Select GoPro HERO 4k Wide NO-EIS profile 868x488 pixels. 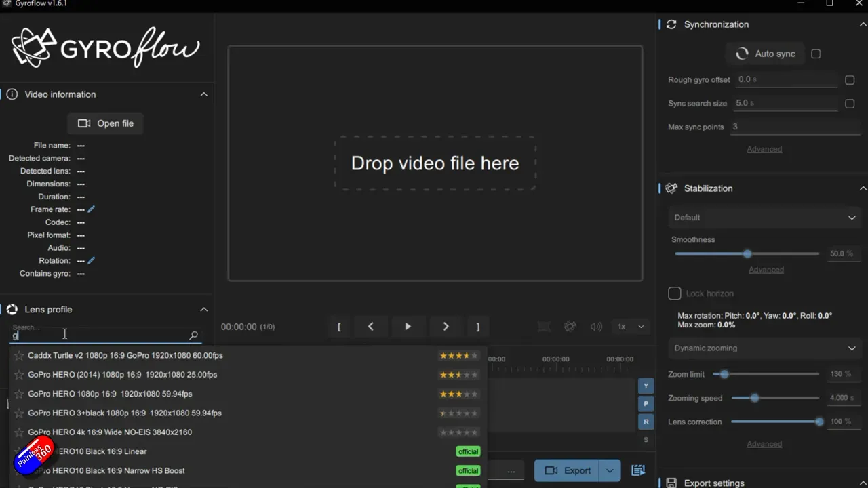point(110,432)
